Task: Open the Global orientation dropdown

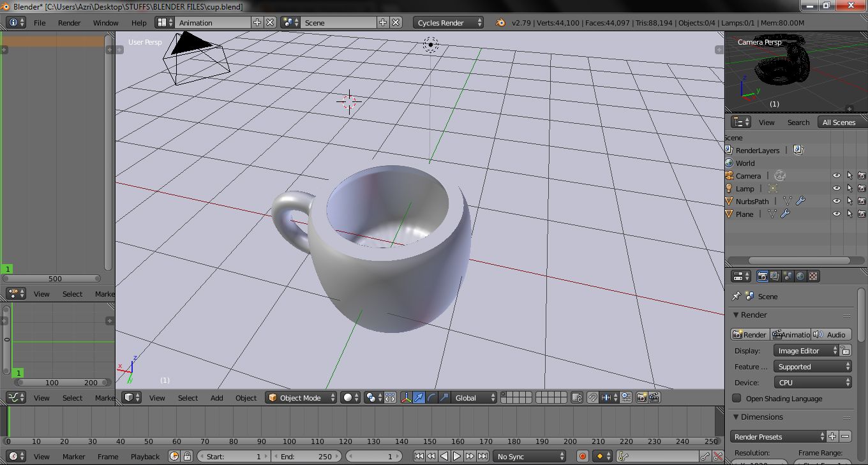Action: pos(474,397)
